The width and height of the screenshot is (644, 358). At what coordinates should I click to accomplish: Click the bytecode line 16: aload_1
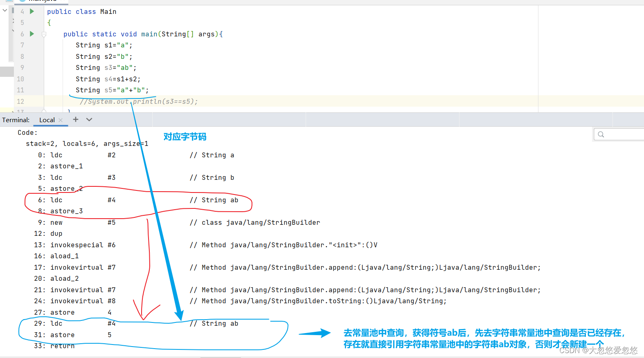pyautogui.click(x=56, y=256)
